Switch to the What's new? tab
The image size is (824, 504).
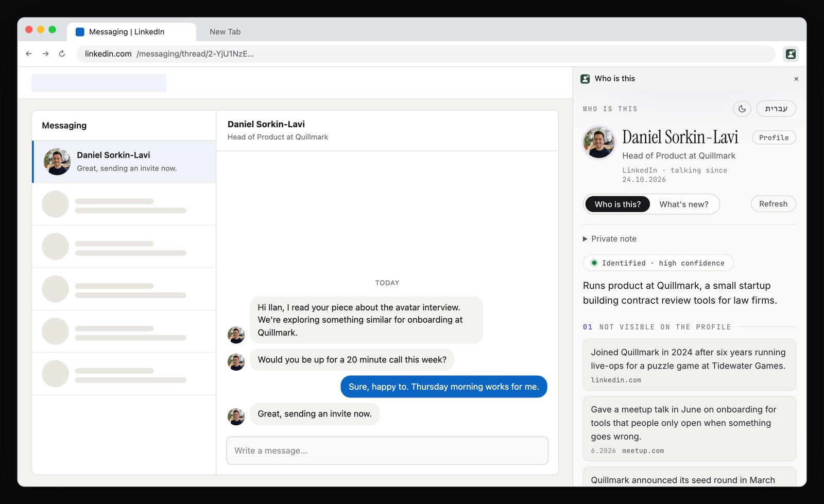684,204
